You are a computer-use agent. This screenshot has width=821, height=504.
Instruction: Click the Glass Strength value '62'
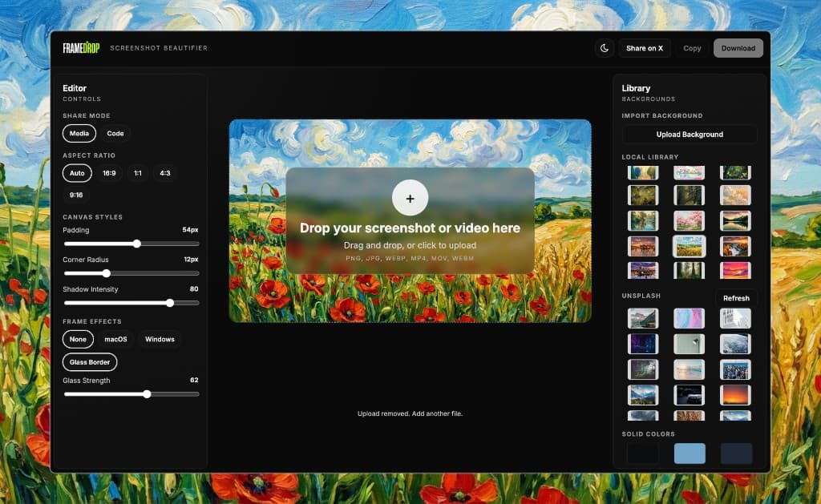pyautogui.click(x=194, y=380)
